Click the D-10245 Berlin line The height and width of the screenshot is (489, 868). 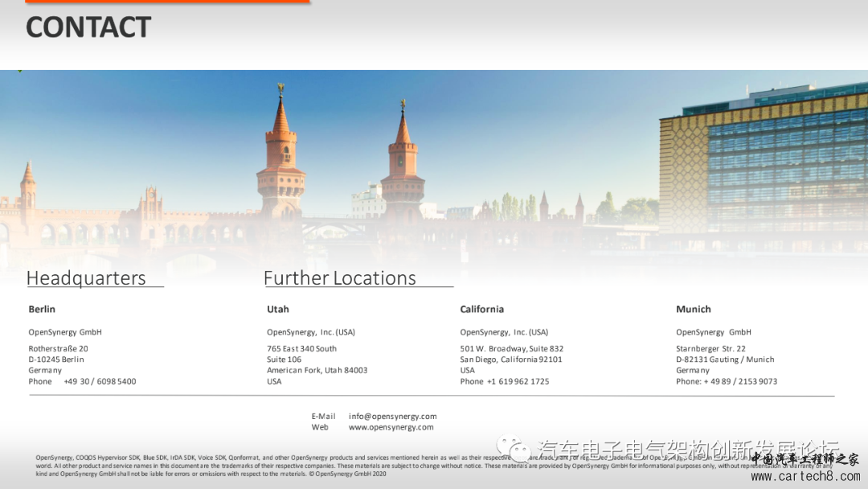pos(56,359)
